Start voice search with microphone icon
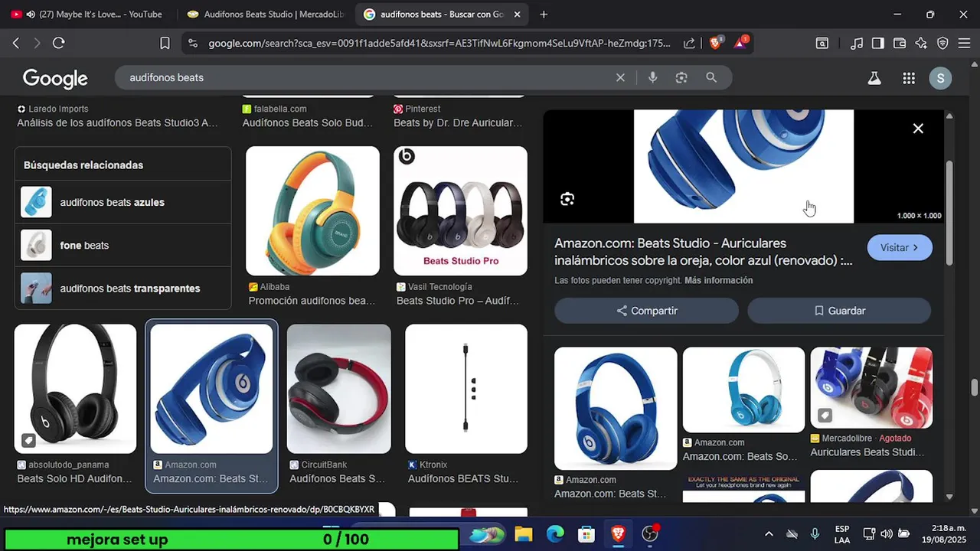Viewport: 980px width, 551px height. pos(652,77)
